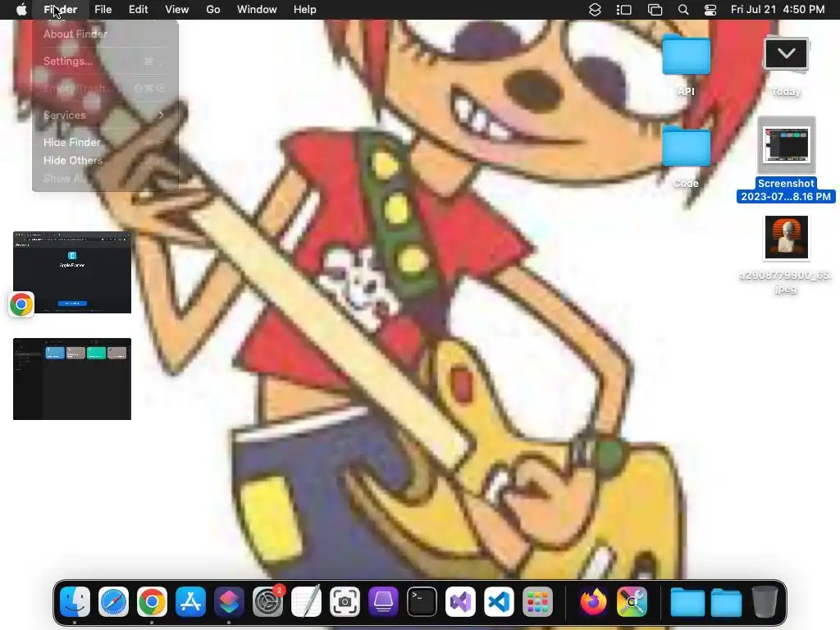Open blue Visual Studio Code in Dock
Viewport: 840px width, 630px height.
[x=500, y=601]
